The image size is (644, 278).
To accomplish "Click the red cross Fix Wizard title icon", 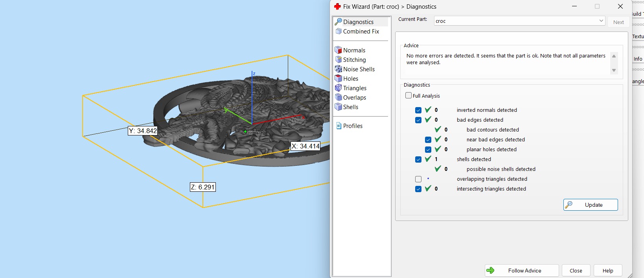I will tap(337, 6).
